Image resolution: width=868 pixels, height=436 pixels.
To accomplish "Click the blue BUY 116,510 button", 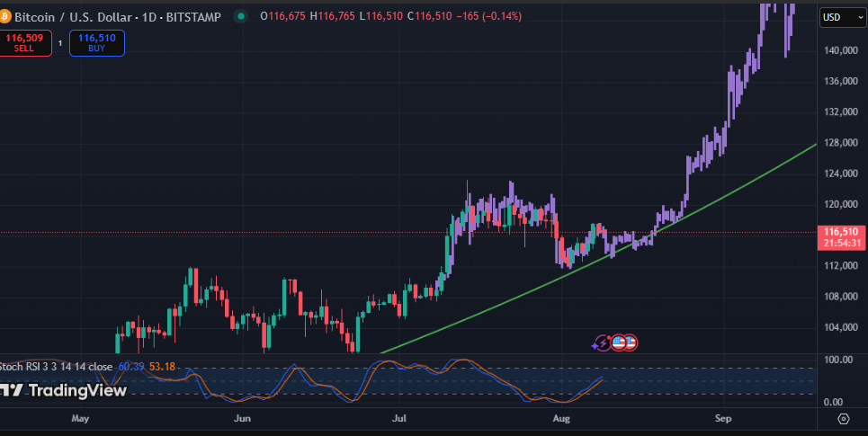I will click(97, 43).
